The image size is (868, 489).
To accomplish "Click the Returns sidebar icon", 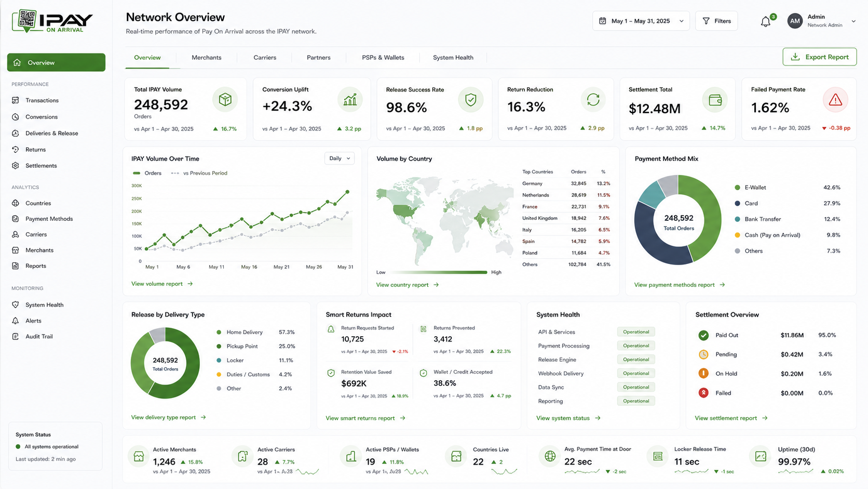I will [16, 150].
